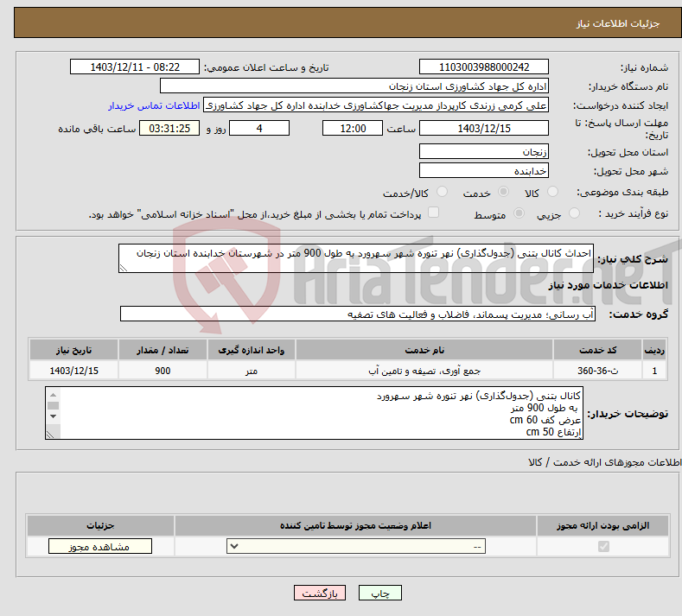Screen dimensions: 682x616
Task: Click the remaining days field showing 4
Action: point(259,128)
